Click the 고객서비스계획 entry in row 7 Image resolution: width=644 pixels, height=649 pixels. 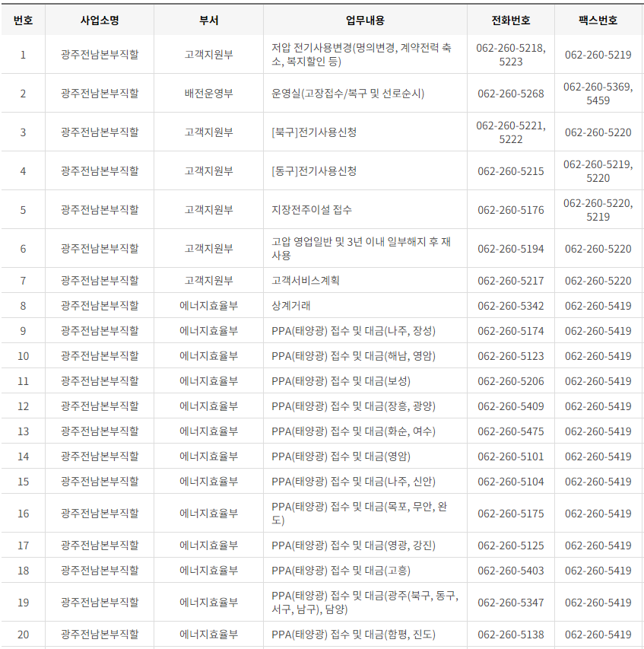306,280
